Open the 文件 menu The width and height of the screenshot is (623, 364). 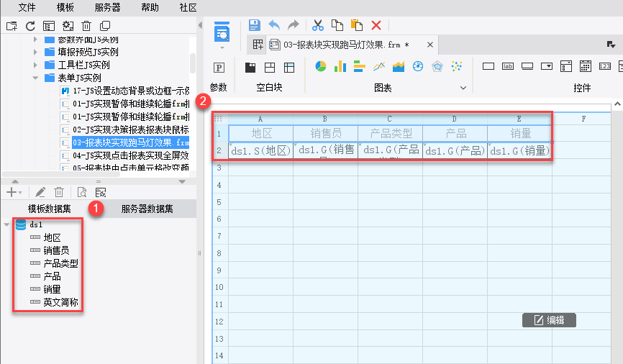coord(27,7)
